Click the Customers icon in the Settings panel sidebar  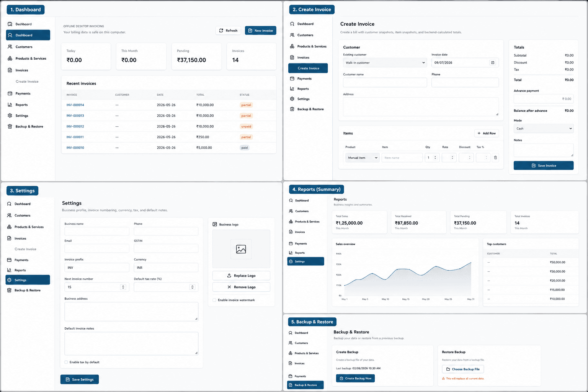coord(9,216)
